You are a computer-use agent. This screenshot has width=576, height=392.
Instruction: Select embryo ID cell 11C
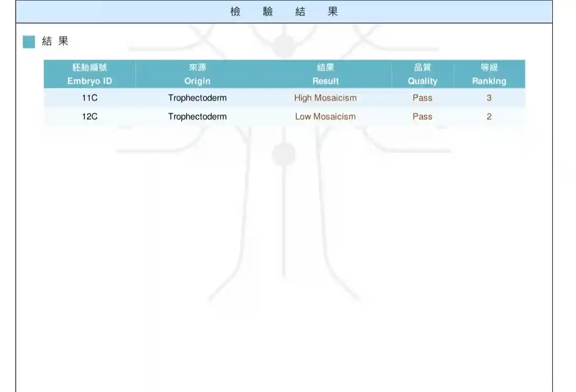click(90, 98)
